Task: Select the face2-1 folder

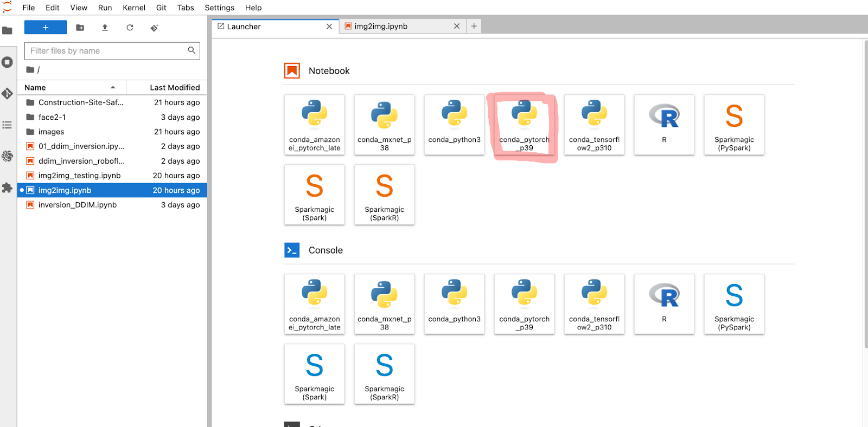Action: click(112, 117)
